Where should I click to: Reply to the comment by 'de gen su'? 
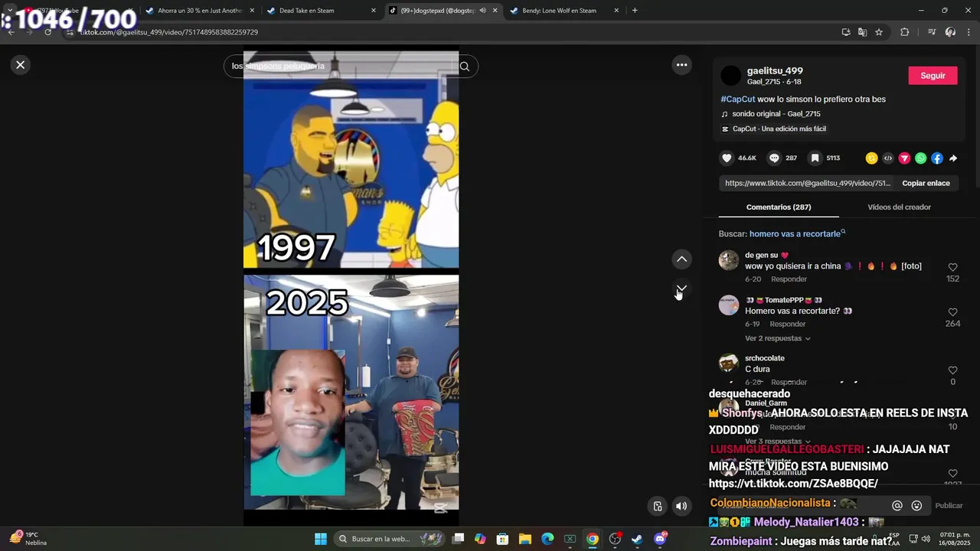click(x=789, y=279)
